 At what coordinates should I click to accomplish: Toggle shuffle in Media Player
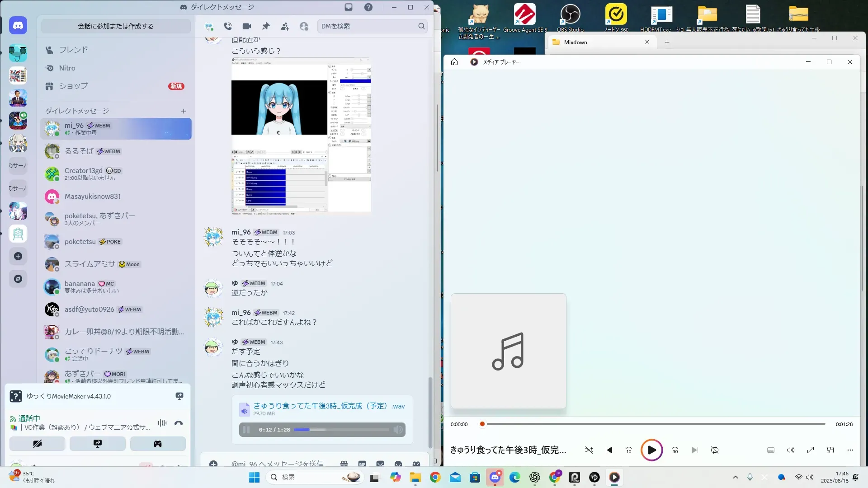pyautogui.click(x=589, y=450)
